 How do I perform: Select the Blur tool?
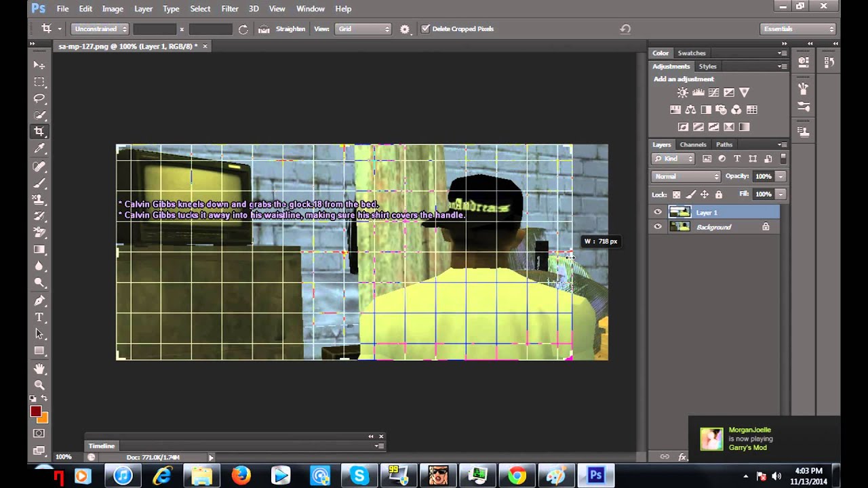[x=39, y=266]
